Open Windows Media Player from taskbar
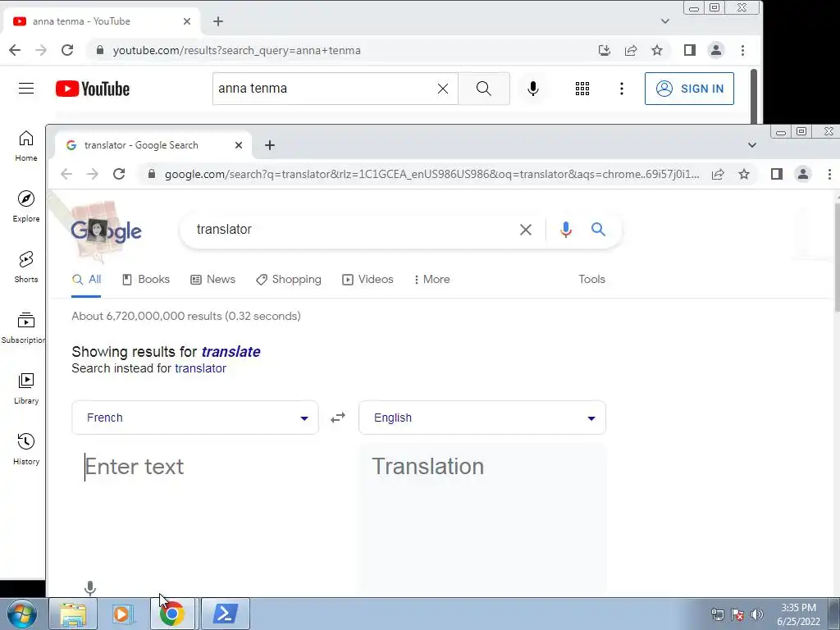 [123, 614]
